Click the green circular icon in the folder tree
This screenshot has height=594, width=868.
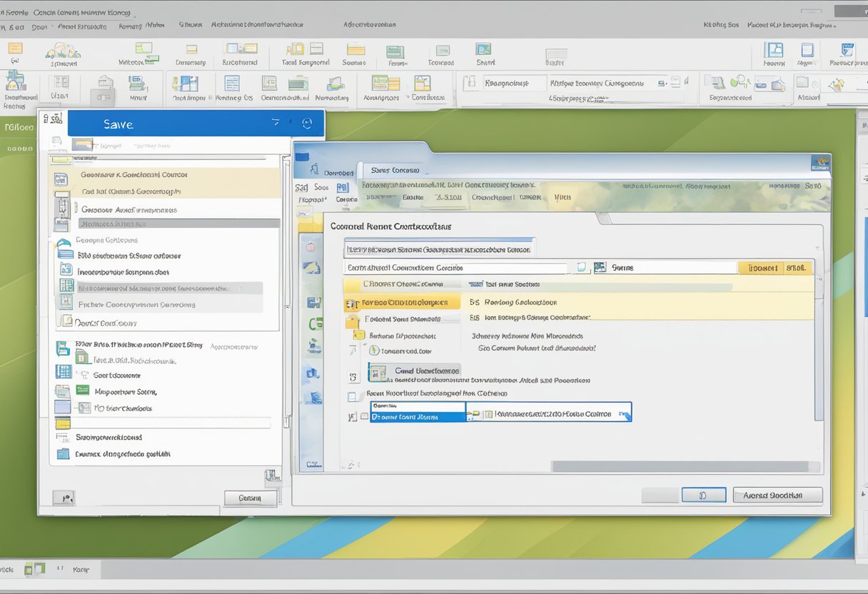(x=373, y=351)
